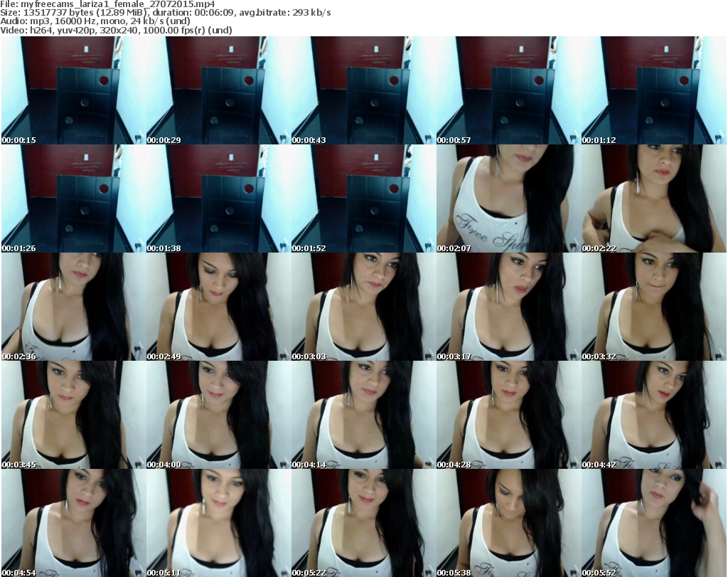728x577 pixels.
Task: Select the thumbnail stamped 00:01:12
Action: tap(654, 90)
